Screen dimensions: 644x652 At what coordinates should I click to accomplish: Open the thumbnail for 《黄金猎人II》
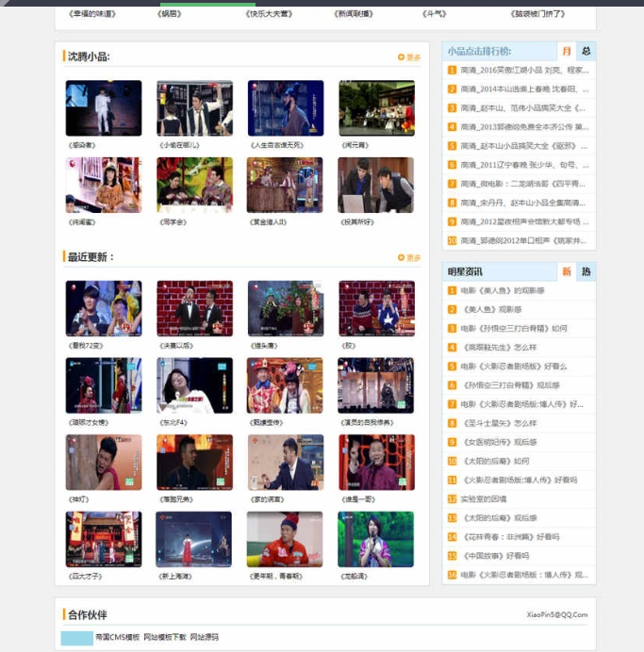[x=285, y=185]
